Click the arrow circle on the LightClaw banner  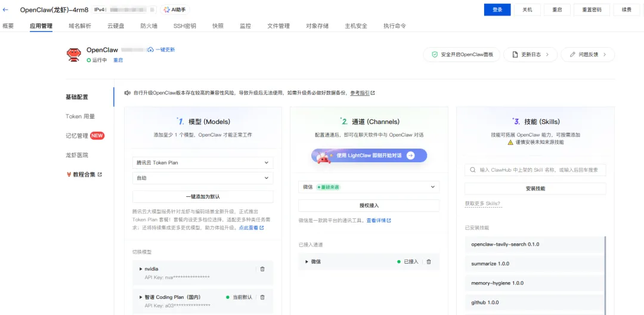pos(411,156)
